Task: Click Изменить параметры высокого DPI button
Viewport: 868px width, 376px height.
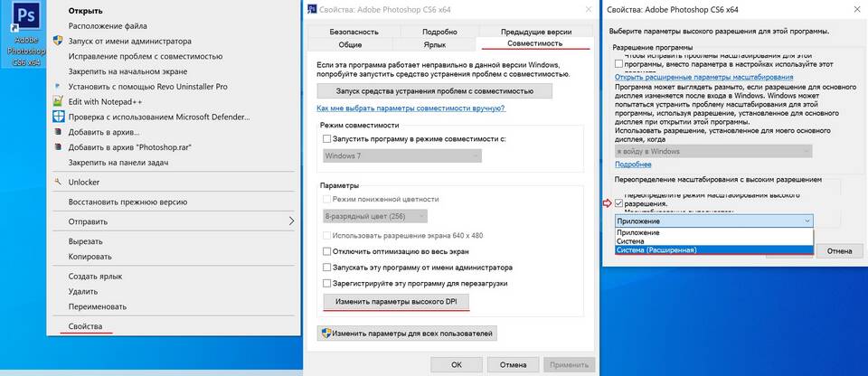Action: pos(396,302)
